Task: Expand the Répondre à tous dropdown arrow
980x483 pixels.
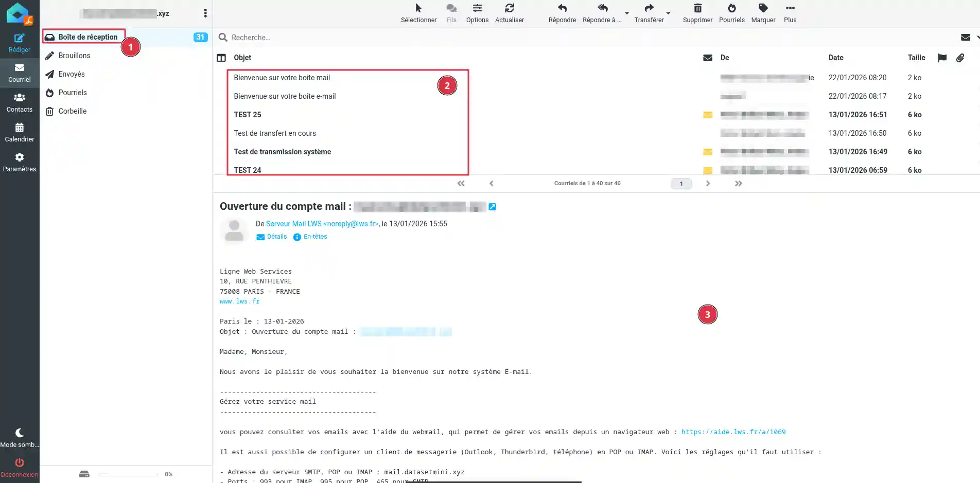Action: tap(627, 13)
